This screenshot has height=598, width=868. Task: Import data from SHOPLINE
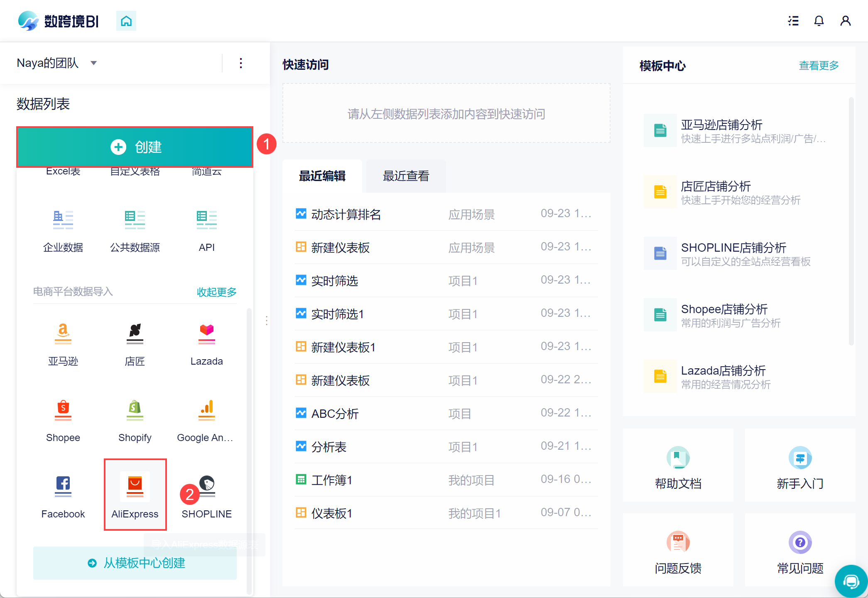207,498
